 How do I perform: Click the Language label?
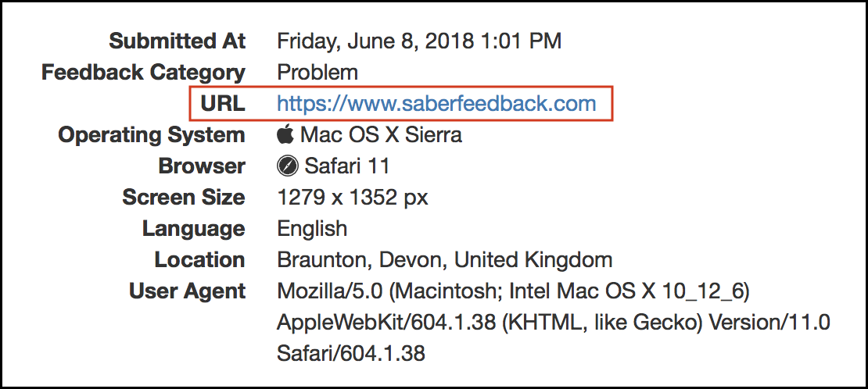tap(193, 228)
